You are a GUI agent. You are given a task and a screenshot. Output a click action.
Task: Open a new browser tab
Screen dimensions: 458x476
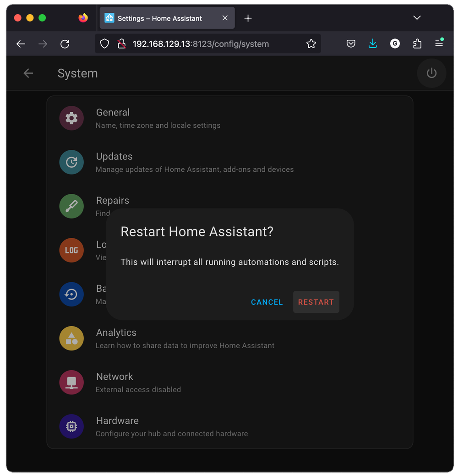coord(248,18)
